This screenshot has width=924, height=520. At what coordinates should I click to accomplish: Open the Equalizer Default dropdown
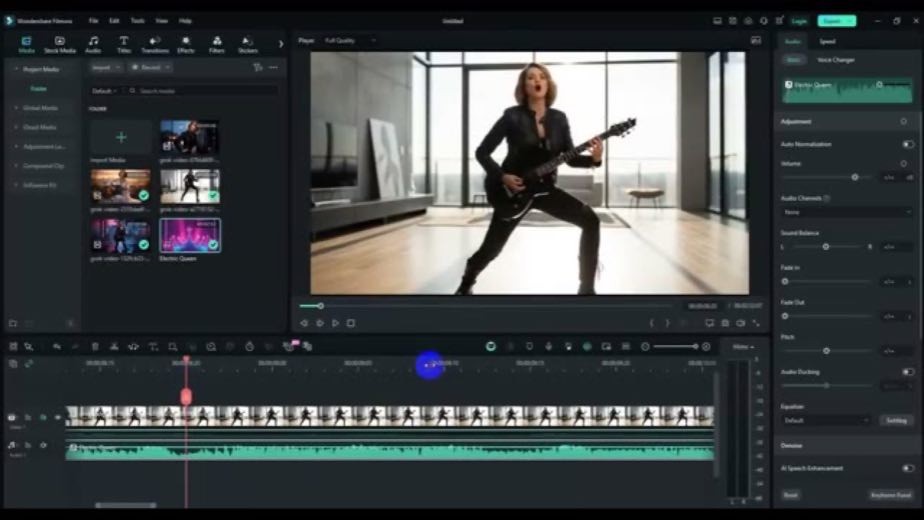[826, 420]
